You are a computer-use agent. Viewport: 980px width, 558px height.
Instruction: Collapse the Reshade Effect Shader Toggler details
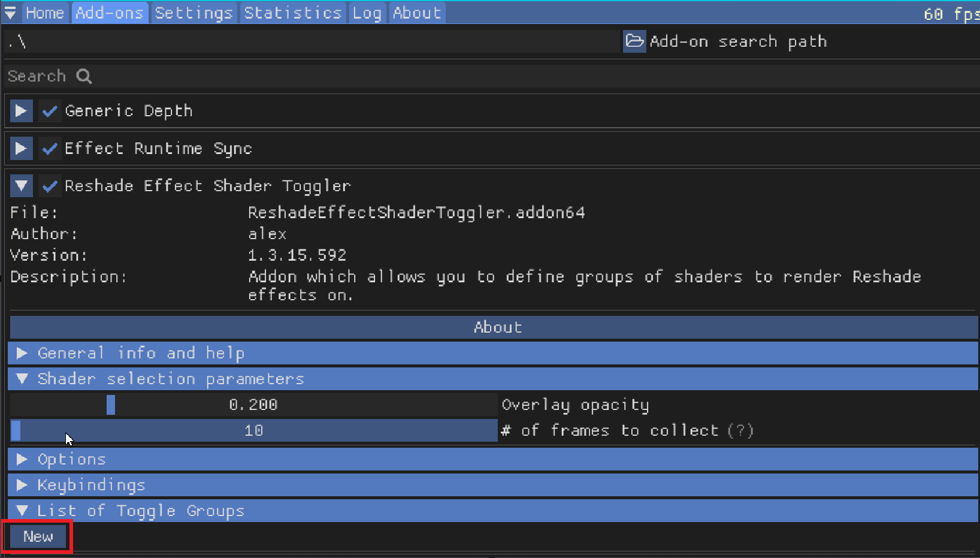pos(21,186)
